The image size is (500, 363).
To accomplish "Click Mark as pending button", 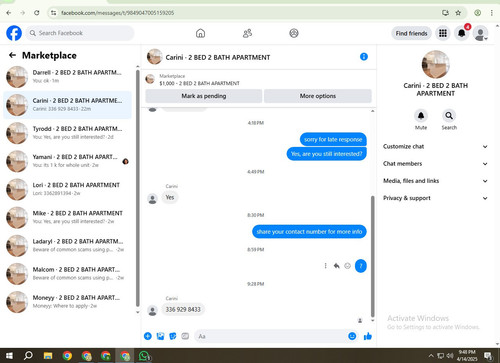I will (204, 96).
